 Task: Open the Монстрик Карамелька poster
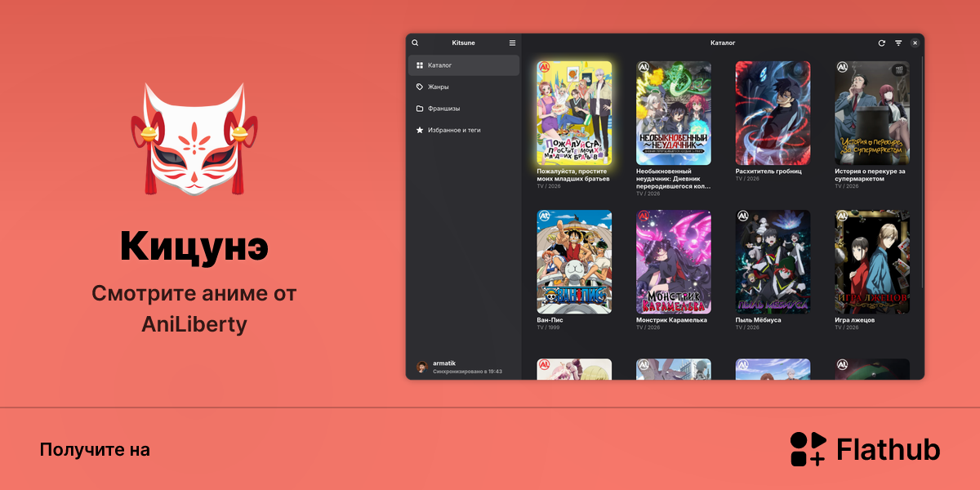pos(674,262)
